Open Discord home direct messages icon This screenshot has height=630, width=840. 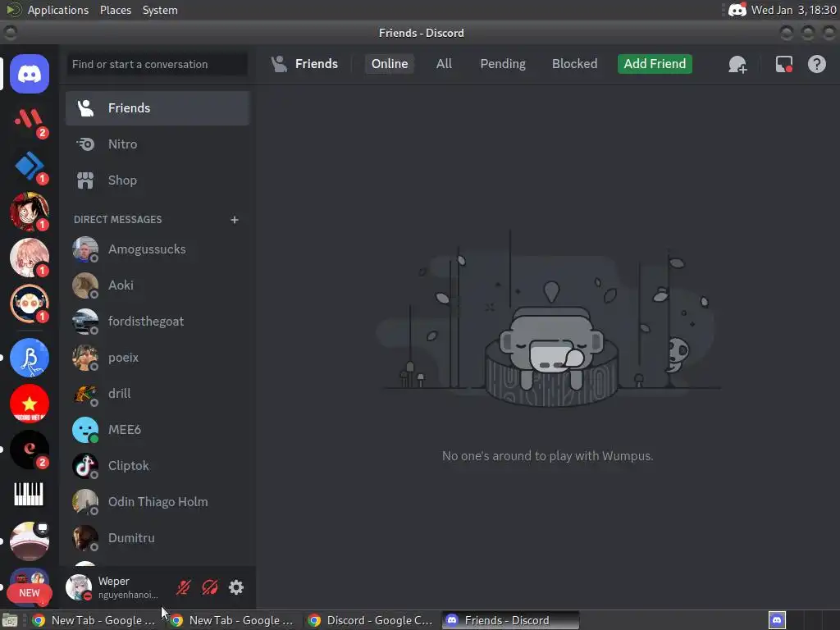click(30, 74)
